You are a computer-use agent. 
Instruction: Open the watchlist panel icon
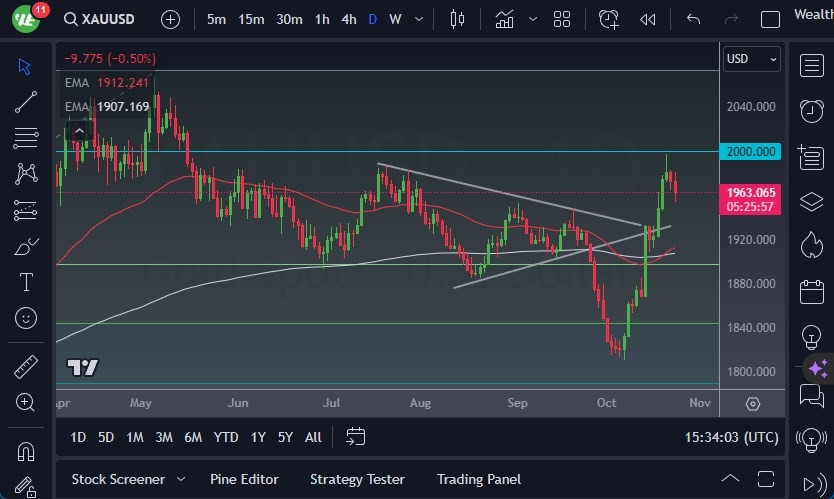pyautogui.click(x=811, y=66)
